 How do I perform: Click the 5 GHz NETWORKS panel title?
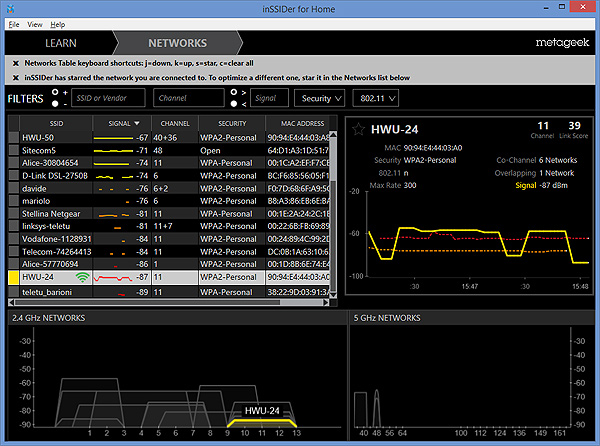click(387, 318)
